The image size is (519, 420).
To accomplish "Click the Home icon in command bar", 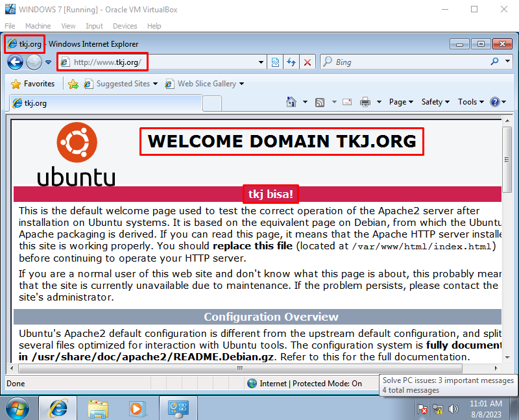I will click(291, 102).
